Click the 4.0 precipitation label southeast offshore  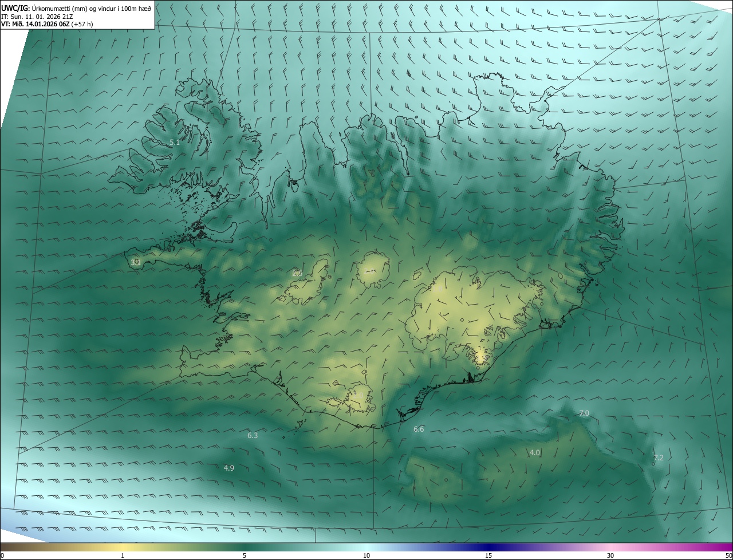(534, 453)
